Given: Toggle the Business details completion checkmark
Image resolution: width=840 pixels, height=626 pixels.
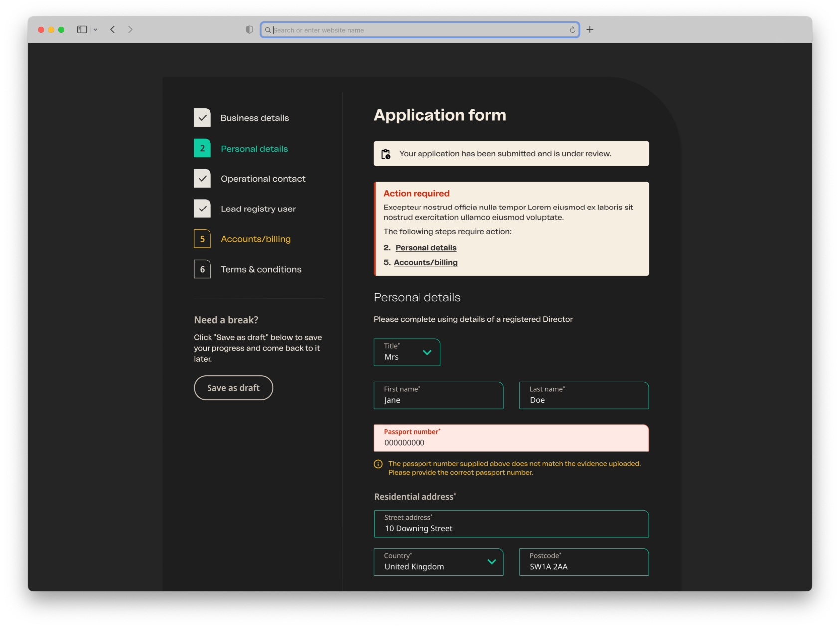Looking at the screenshot, I should [202, 117].
